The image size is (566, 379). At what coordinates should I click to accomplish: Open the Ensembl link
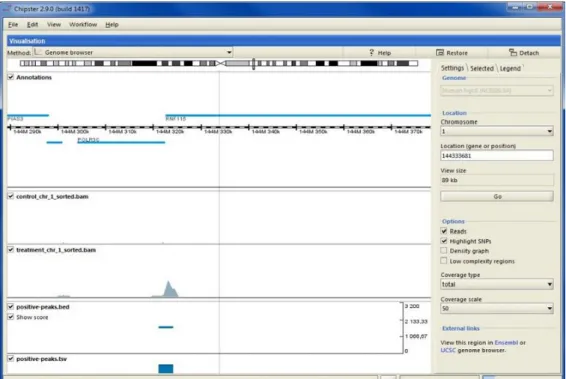(506, 342)
